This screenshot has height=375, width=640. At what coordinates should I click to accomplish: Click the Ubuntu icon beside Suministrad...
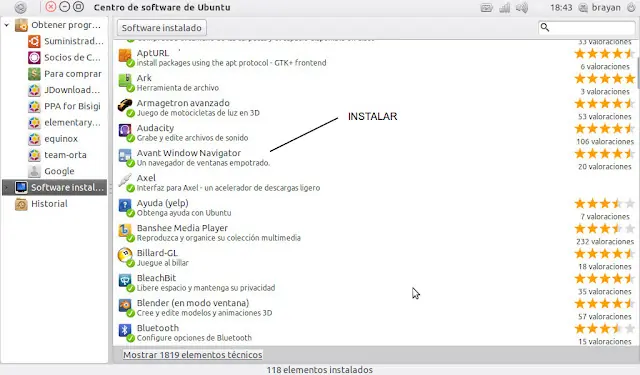[34, 41]
